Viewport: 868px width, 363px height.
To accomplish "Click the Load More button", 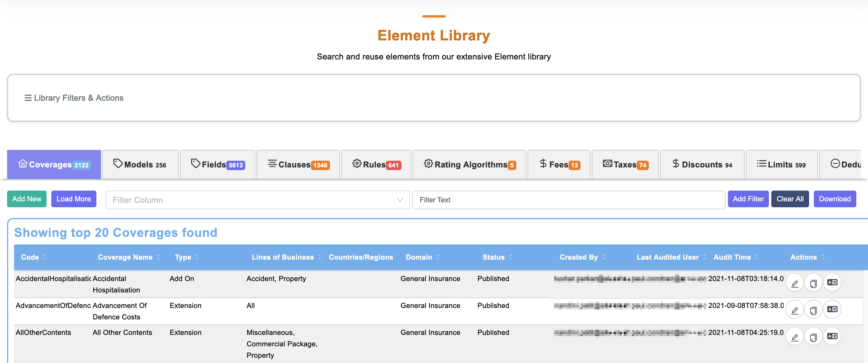I will click(x=74, y=199).
